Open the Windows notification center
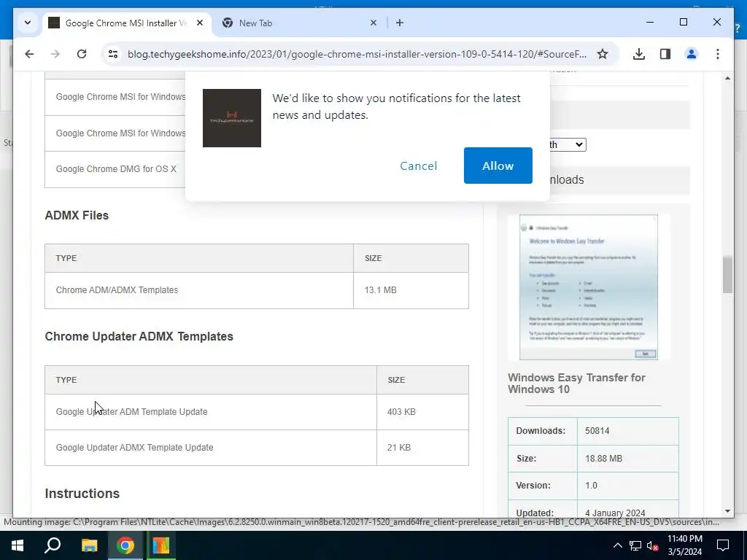747x560 pixels. pyautogui.click(x=723, y=545)
